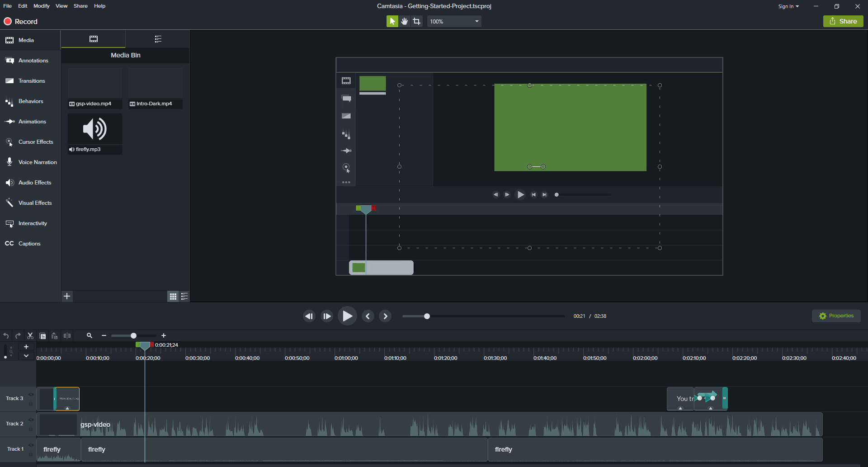The width and height of the screenshot is (868, 467).
Task: Select the Crop tool in canvas toolbar
Action: pyautogui.click(x=417, y=21)
